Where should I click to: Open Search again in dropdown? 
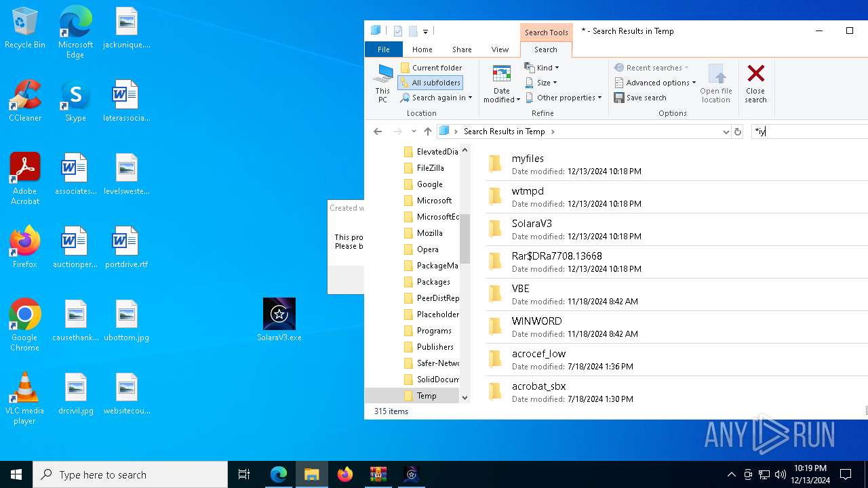pos(436,98)
